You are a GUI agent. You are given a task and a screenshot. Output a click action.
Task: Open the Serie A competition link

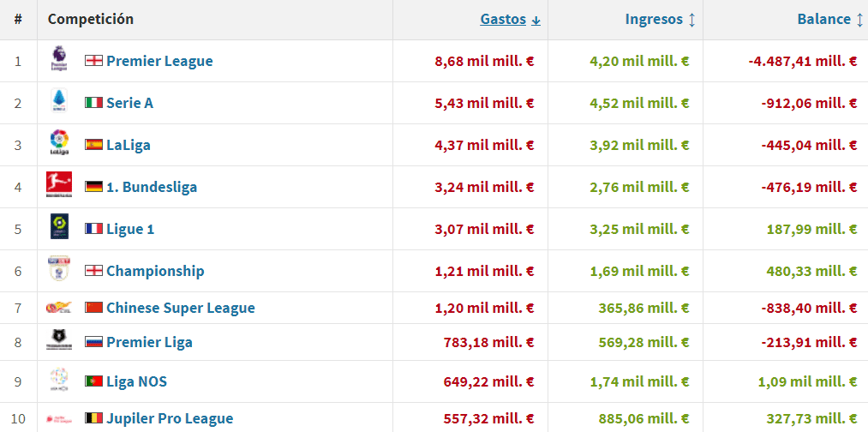pos(129,103)
